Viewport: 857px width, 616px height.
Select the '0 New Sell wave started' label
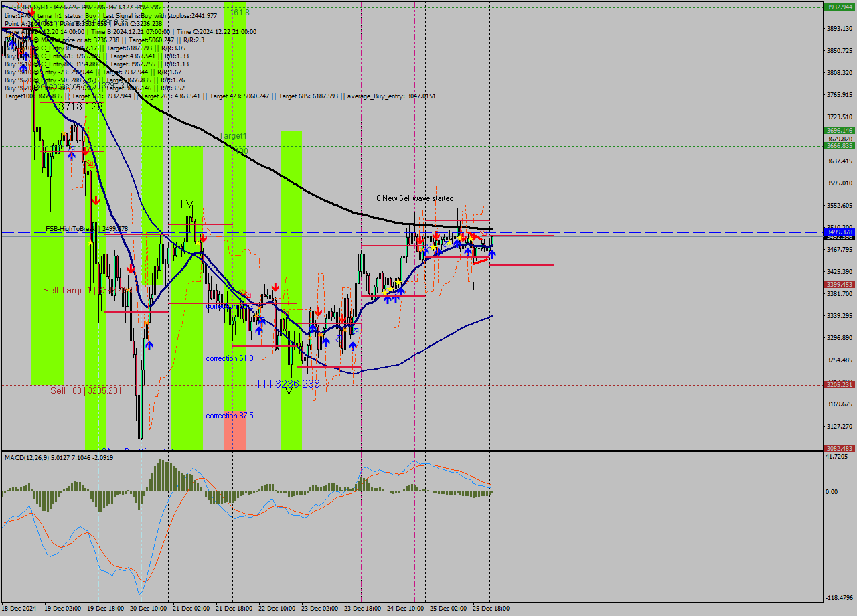[x=414, y=198]
